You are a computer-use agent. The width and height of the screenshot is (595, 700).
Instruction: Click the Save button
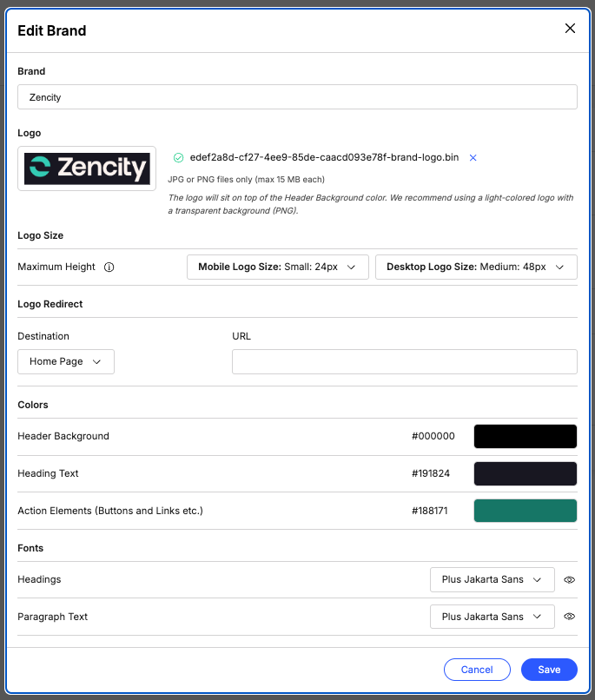(x=549, y=670)
